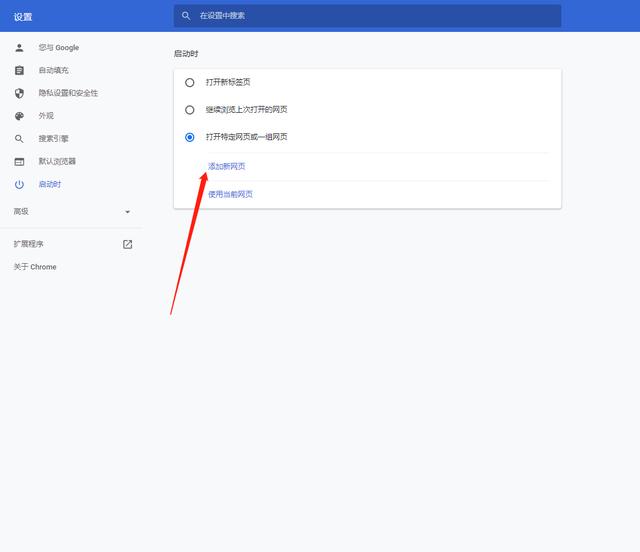This screenshot has width=640, height=552.
Task: Expand the 高级 section using its dropdown arrow
Action: tap(127, 212)
